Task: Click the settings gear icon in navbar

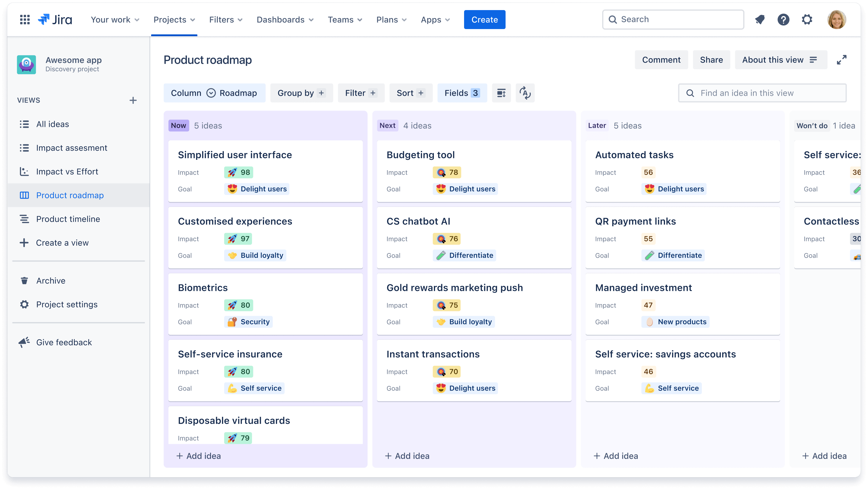Action: tap(807, 19)
